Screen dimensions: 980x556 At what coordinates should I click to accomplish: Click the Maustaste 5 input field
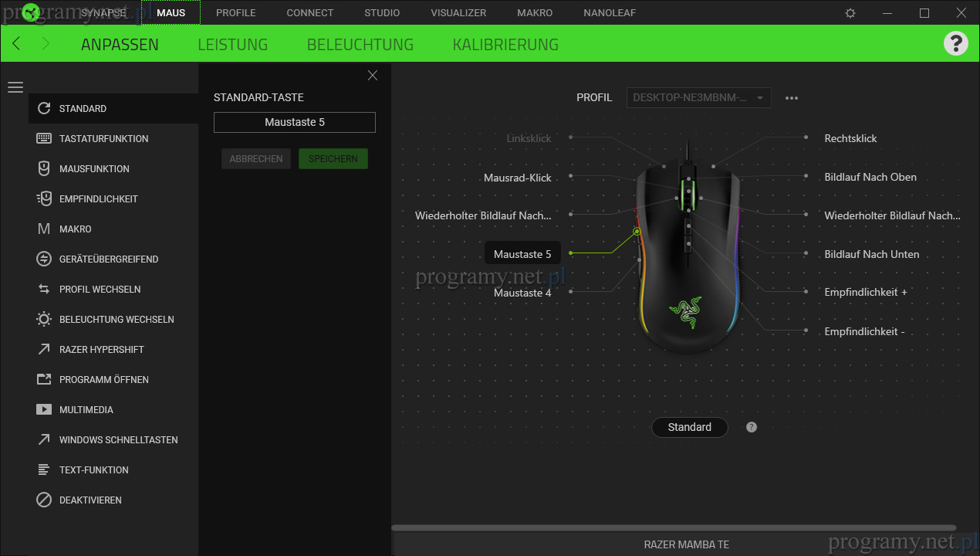(x=294, y=122)
